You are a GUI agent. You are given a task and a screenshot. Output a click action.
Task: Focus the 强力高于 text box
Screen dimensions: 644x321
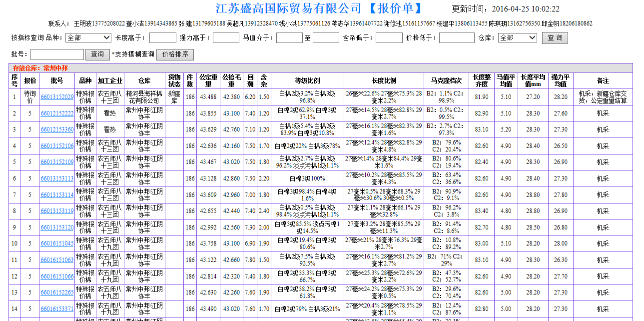pyautogui.click(x=226, y=38)
